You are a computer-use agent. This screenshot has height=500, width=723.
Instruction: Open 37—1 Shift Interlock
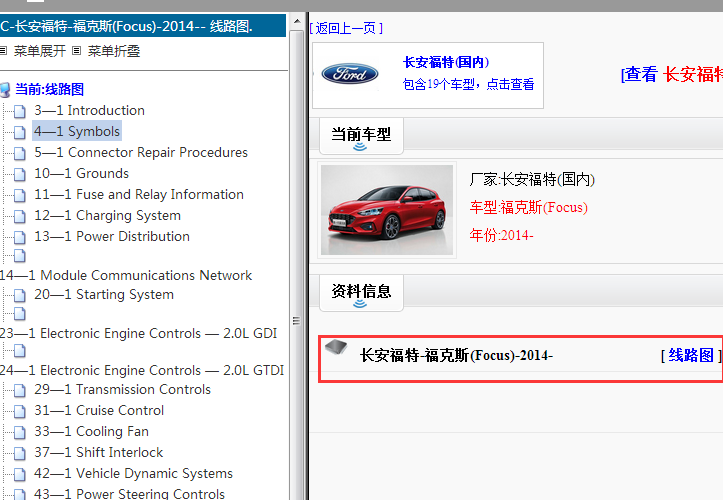[99, 452]
